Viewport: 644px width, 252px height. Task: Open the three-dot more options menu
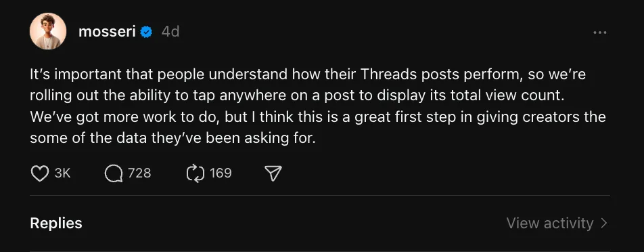pyautogui.click(x=599, y=33)
